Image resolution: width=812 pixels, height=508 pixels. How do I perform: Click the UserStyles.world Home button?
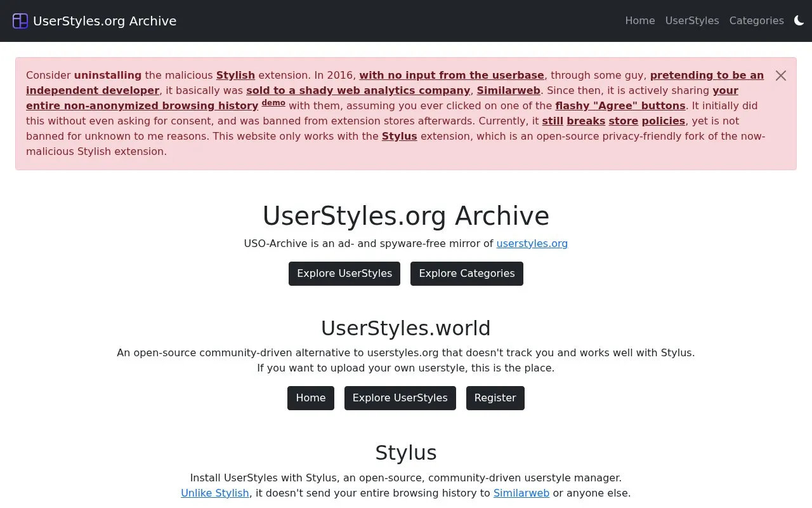coord(311,398)
